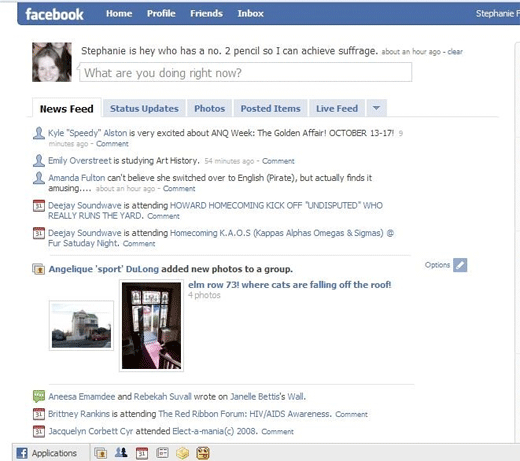Open the Events calendar icon in bottom bar
520x461 pixels.
point(142,453)
